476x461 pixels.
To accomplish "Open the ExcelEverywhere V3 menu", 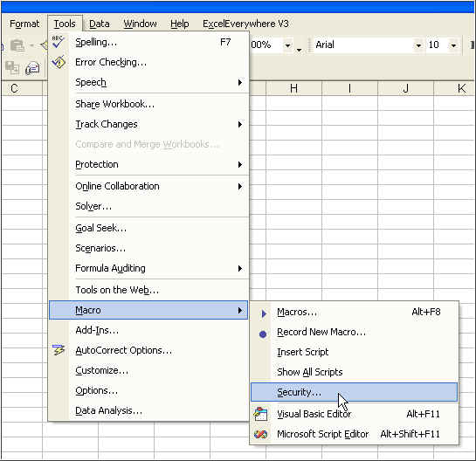I will point(245,24).
